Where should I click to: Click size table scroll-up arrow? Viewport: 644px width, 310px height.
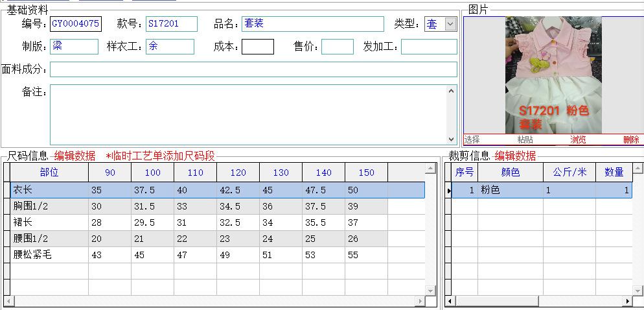click(430, 169)
